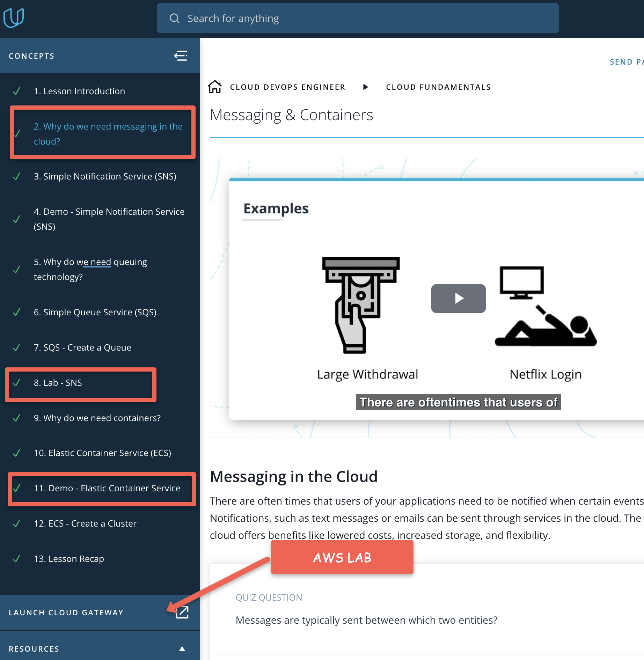Open lesson 9, Why do we need containers?
This screenshot has width=644, height=660.
click(97, 418)
